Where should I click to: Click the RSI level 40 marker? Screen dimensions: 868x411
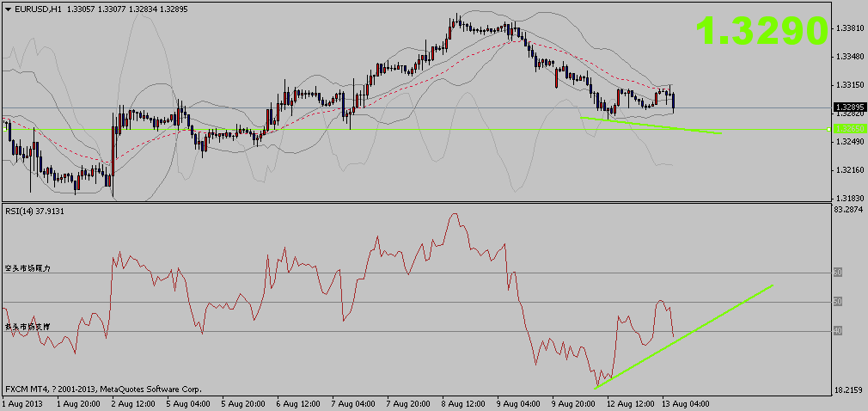[838, 331]
